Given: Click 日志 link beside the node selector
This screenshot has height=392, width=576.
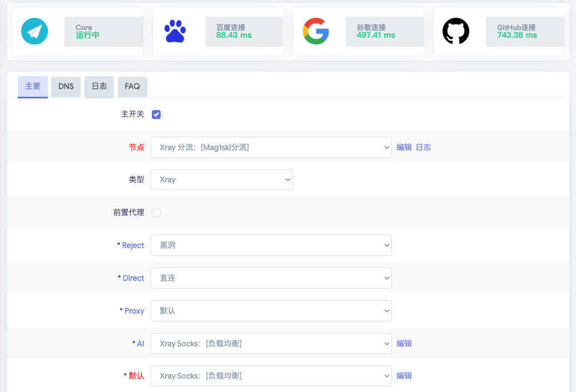Looking at the screenshot, I should (423, 147).
